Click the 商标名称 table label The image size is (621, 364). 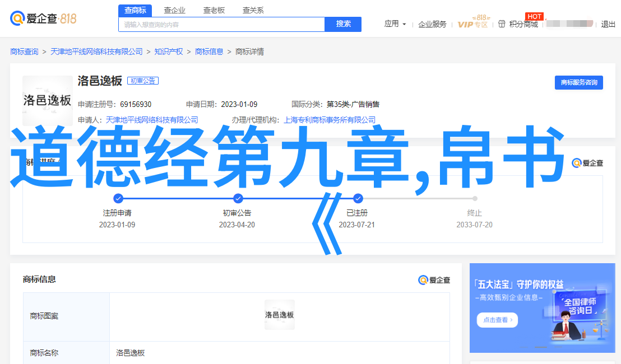[x=44, y=353]
